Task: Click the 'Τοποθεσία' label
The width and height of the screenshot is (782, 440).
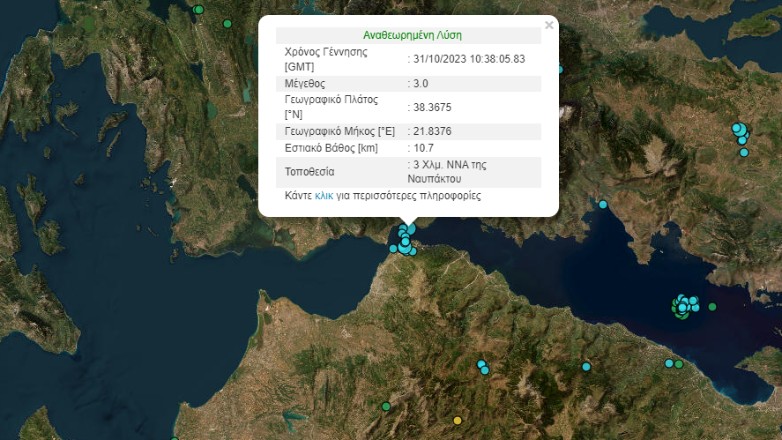Action: pyautogui.click(x=309, y=172)
